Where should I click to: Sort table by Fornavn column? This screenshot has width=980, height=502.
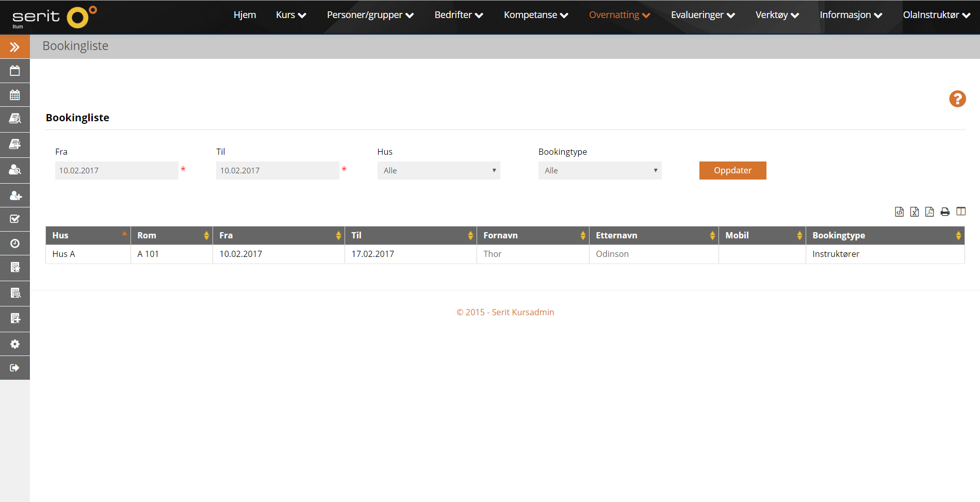(x=533, y=235)
